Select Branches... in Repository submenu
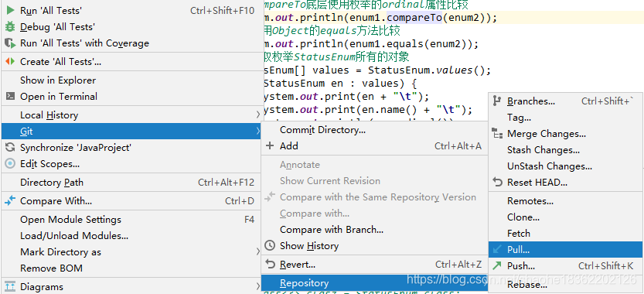Viewport: 644px width, 294px height. point(566,101)
